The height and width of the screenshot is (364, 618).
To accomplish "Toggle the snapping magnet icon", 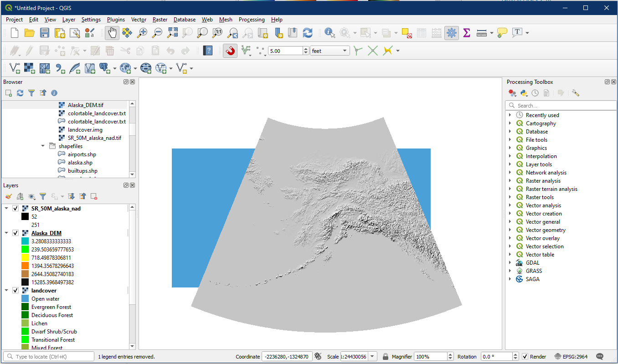I will click(x=230, y=51).
